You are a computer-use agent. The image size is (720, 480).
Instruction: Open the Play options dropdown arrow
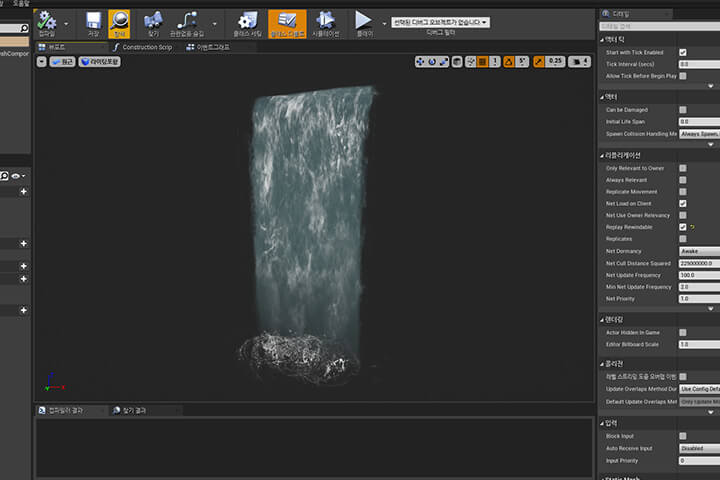tap(384, 23)
